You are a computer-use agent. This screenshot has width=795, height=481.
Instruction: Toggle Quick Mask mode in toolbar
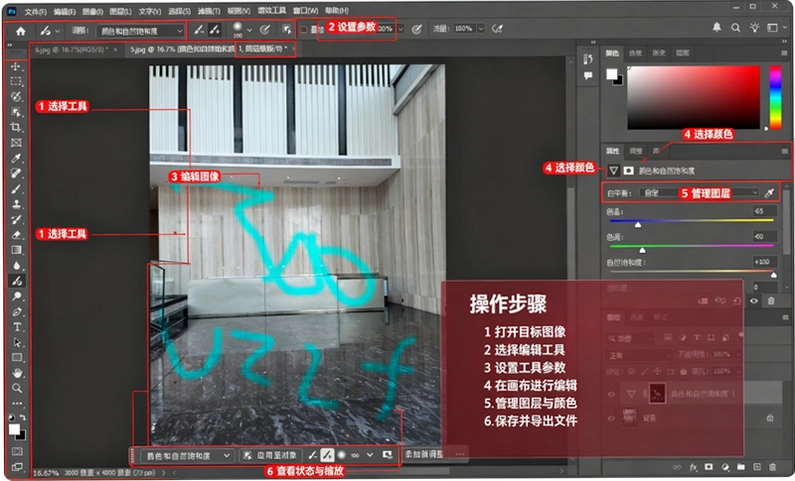pyautogui.click(x=17, y=451)
